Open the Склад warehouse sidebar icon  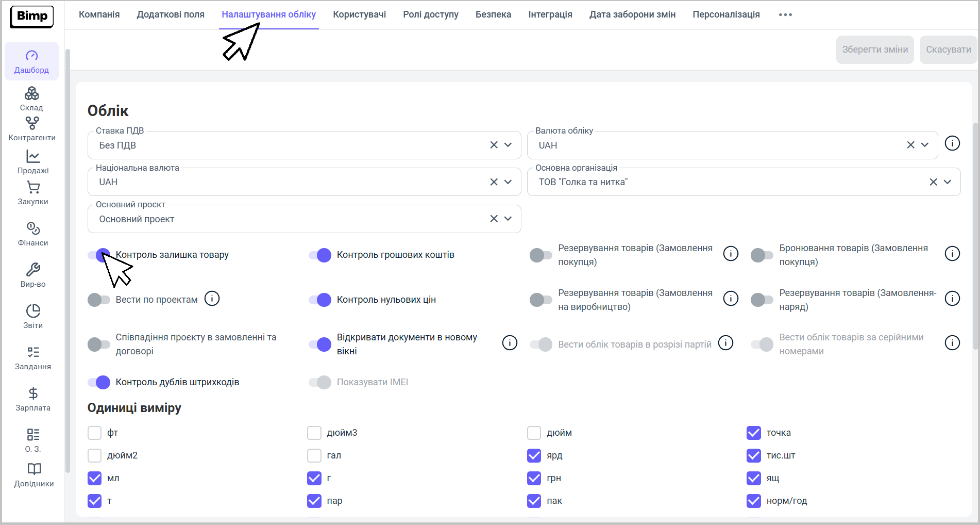click(31, 94)
